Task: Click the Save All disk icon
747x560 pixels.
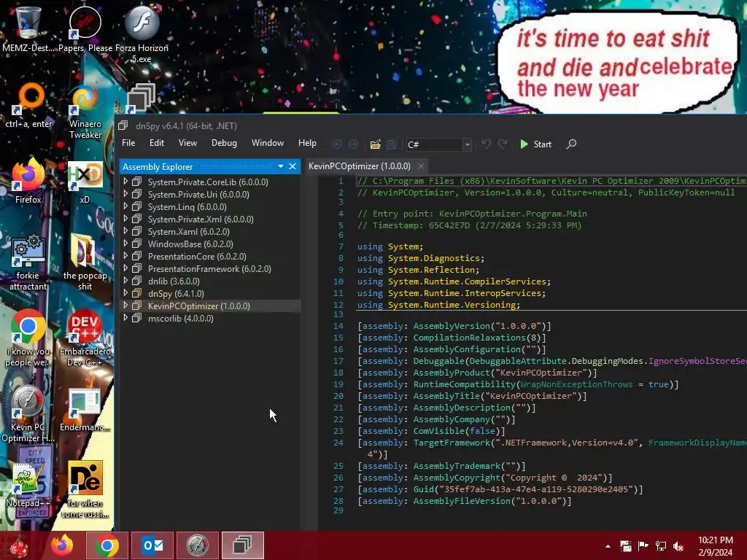Action: point(391,144)
